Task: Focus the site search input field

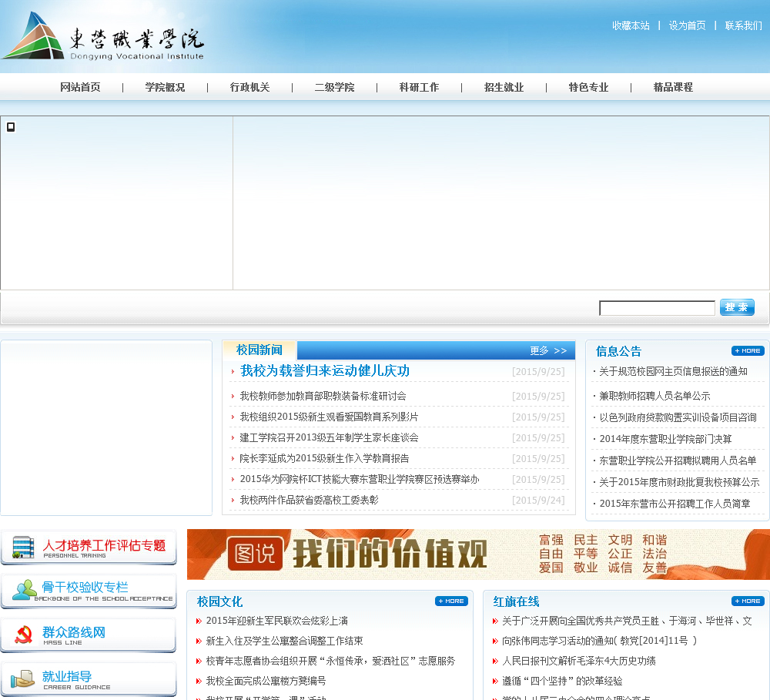Action: (657, 308)
